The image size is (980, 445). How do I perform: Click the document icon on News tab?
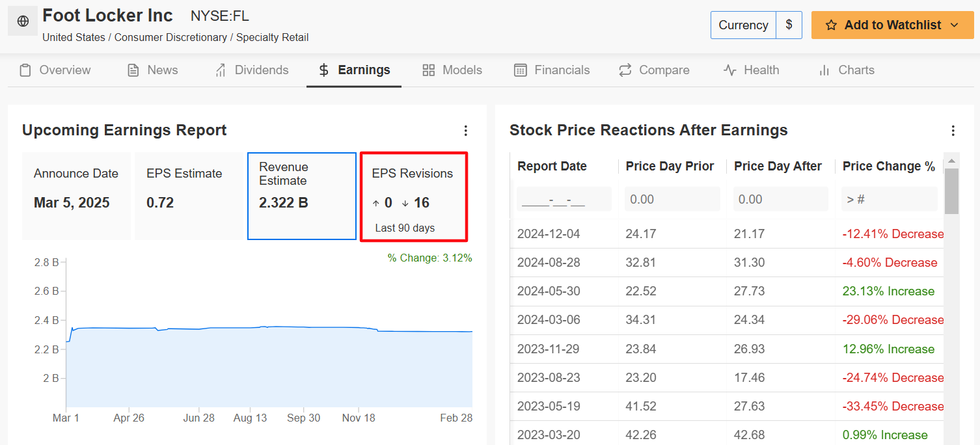[133, 70]
